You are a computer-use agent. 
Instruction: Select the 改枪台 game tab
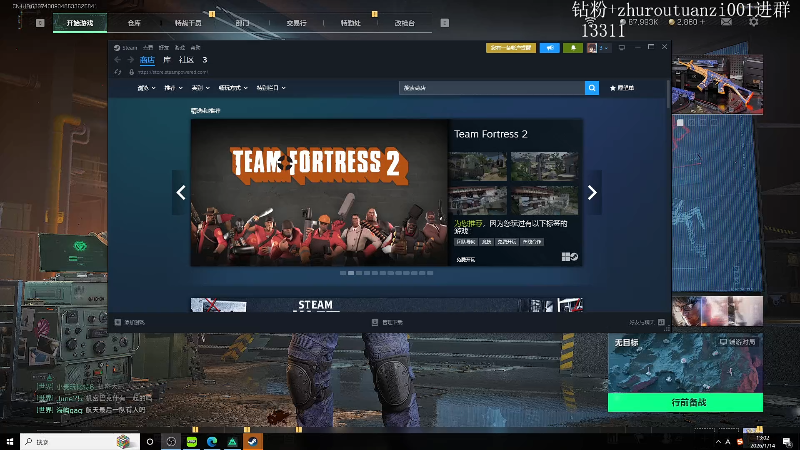[405, 23]
